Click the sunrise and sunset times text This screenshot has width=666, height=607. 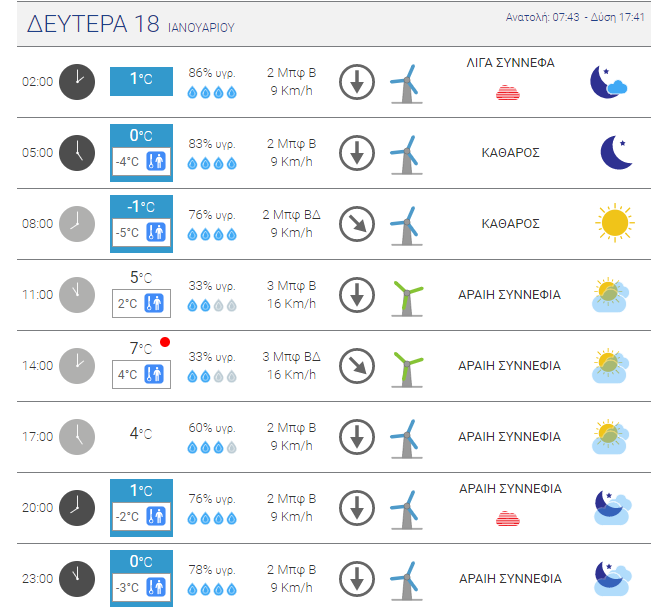point(575,17)
